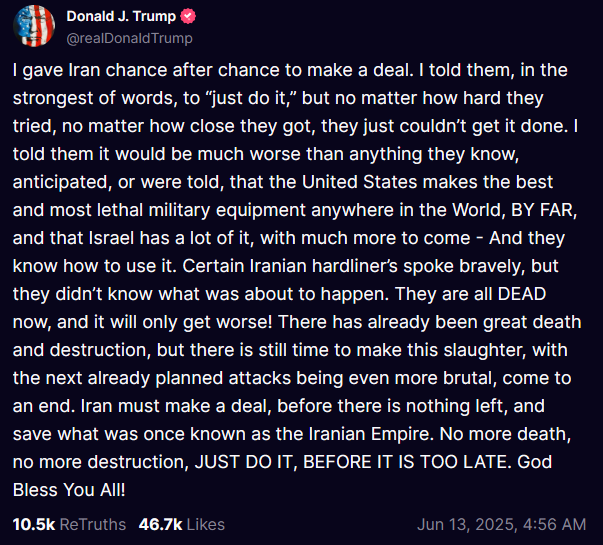Select the phrase "Certain Iranian hardliner's"

point(290,266)
